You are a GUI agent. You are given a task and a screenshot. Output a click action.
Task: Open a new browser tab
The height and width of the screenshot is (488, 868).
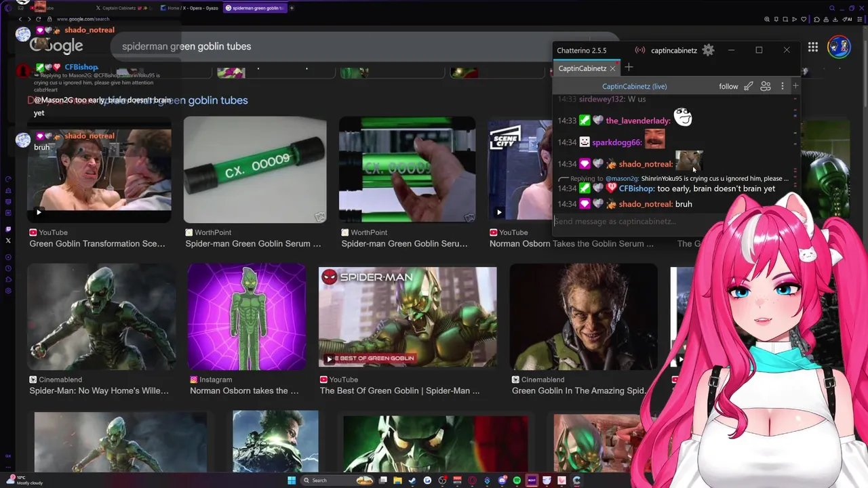click(292, 8)
